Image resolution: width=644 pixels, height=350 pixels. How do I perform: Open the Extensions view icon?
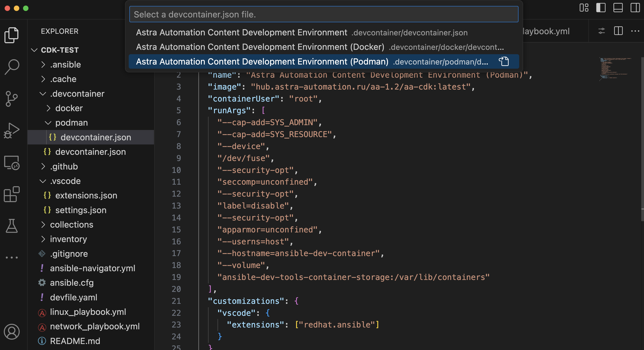[11, 194]
